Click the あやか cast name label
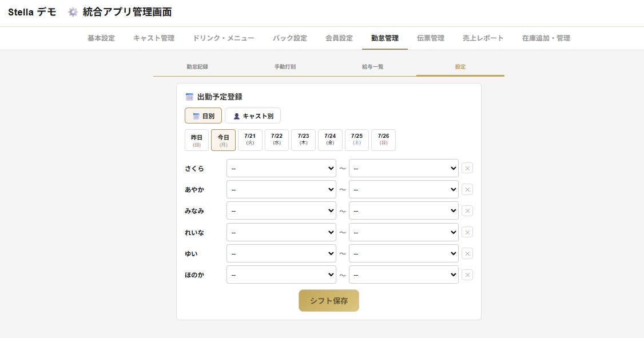The image size is (644, 338). (194, 190)
